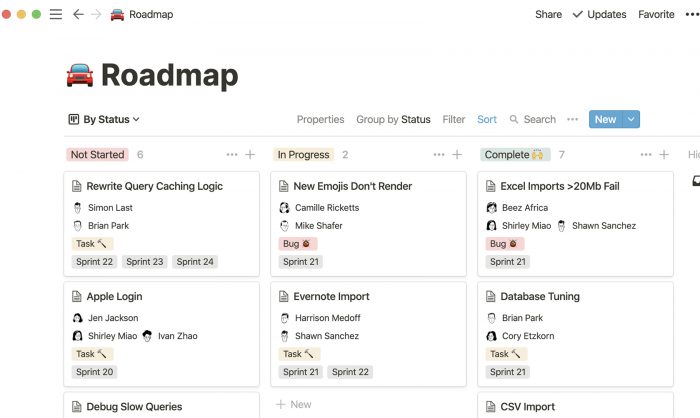Expand the By Status view switcher
This screenshot has width=700, height=418.
[x=104, y=119]
